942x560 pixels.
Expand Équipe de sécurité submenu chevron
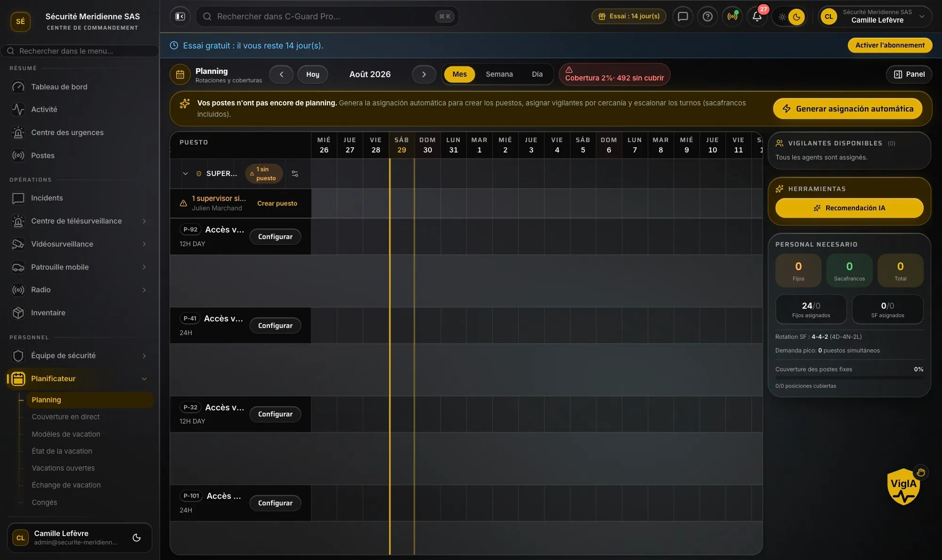[x=144, y=356]
